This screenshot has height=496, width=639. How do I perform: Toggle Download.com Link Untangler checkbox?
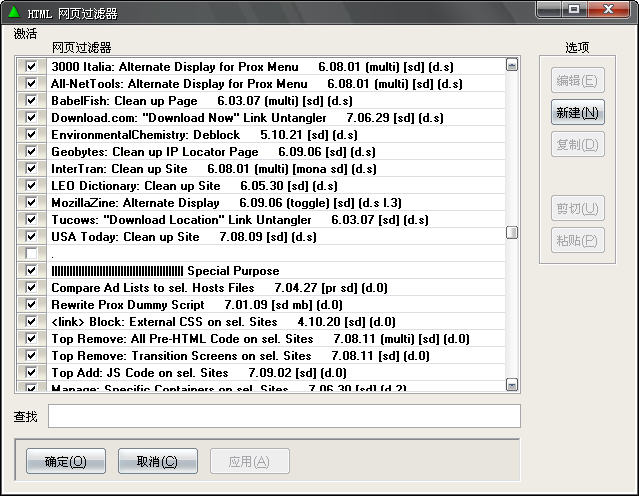31,117
